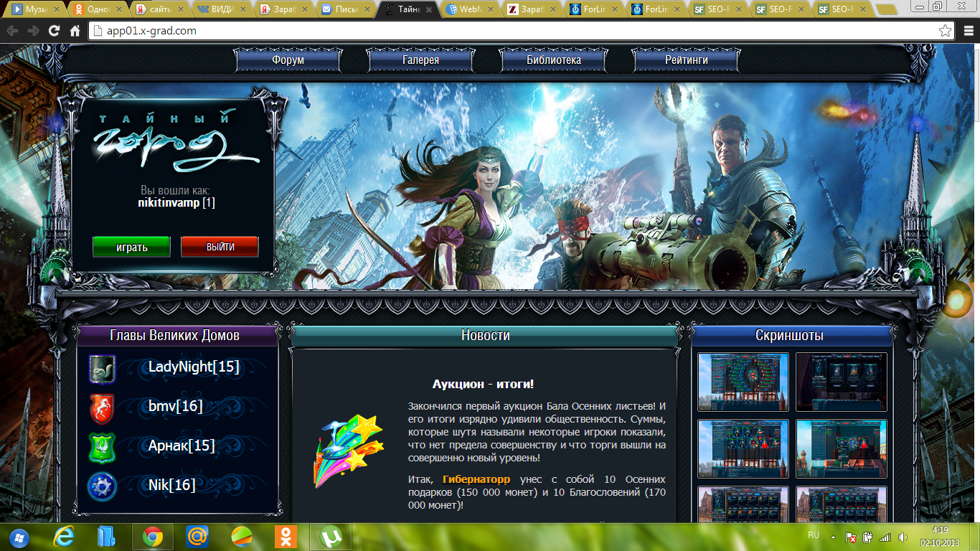The image size is (980, 551).
Task: Open the Форум menu item
Action: pyautogui.click(x=288, y=60)
